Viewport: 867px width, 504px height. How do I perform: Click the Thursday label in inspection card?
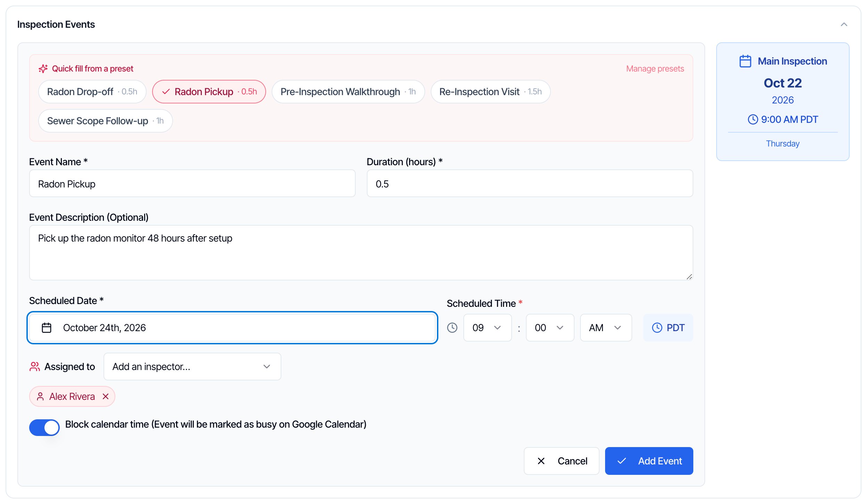783,143
